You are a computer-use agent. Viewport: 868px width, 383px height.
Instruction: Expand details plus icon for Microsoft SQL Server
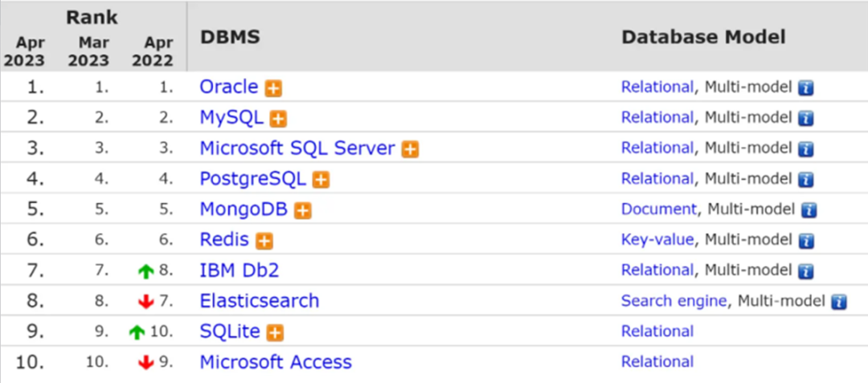click(411, 149)
